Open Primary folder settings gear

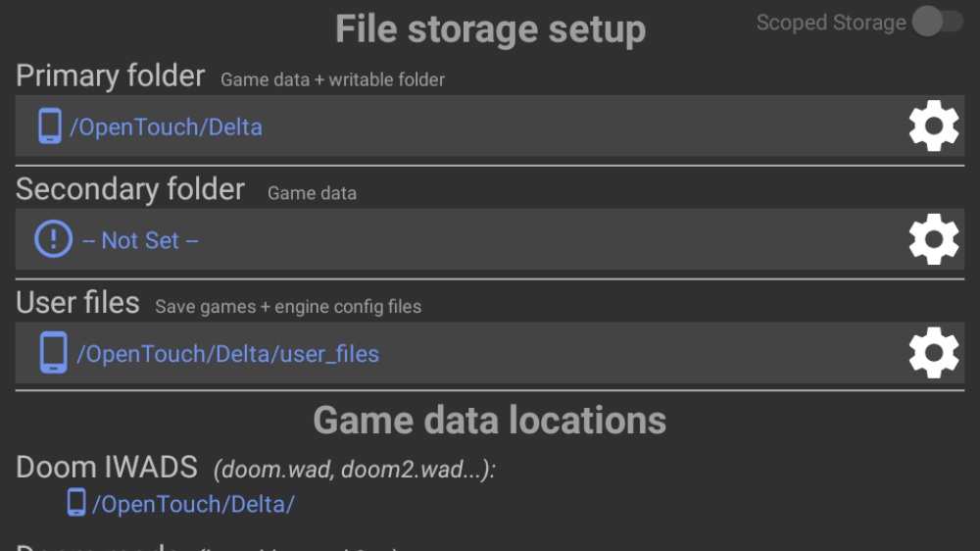933,125
